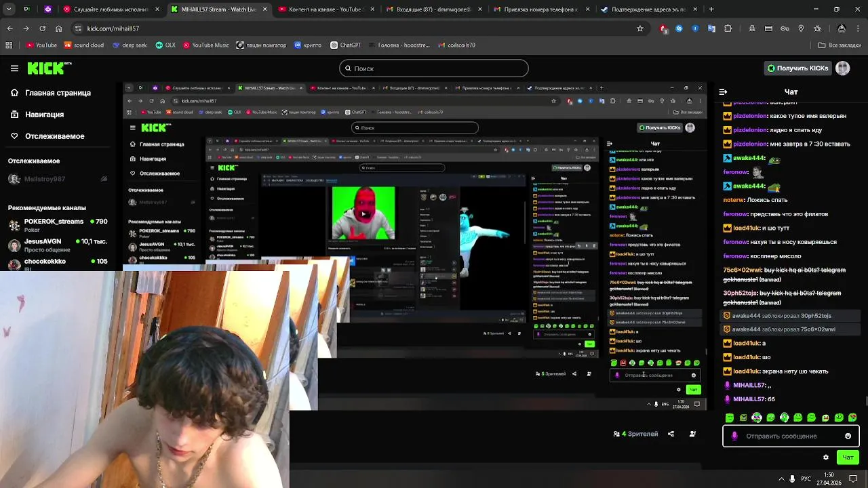Open the tab search dropdown arrow

coord(9,9)
